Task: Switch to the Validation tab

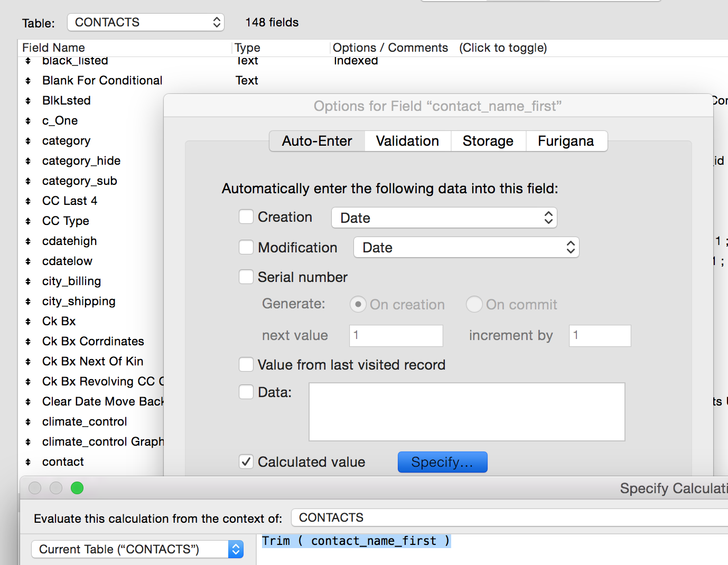Action: pos(407,141)
